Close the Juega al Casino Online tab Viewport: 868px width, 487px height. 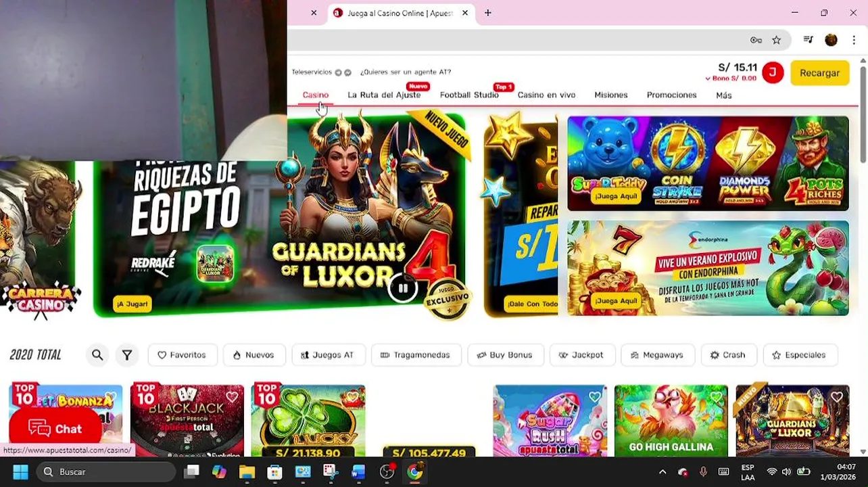coord(465,13)
